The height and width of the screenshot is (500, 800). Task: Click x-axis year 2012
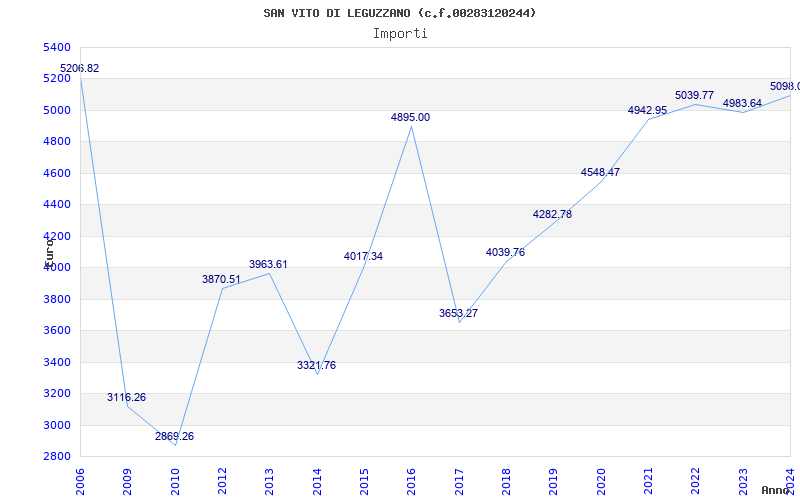(222, 481)
